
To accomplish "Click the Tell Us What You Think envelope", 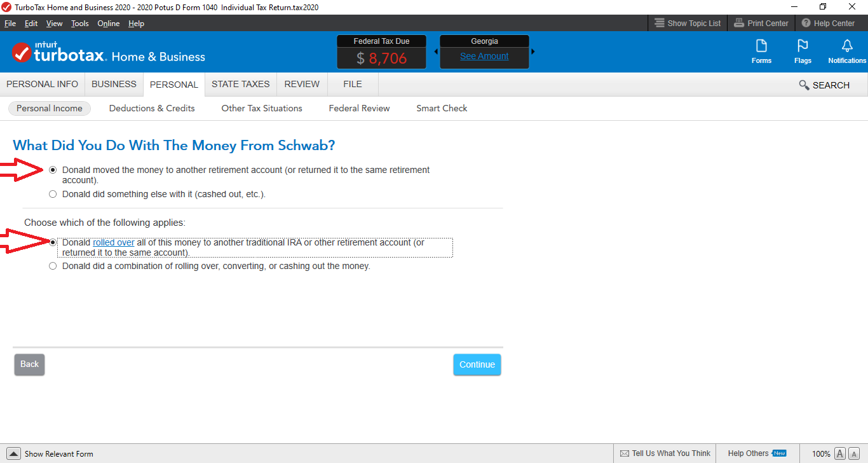I will [x=624, y=453].
